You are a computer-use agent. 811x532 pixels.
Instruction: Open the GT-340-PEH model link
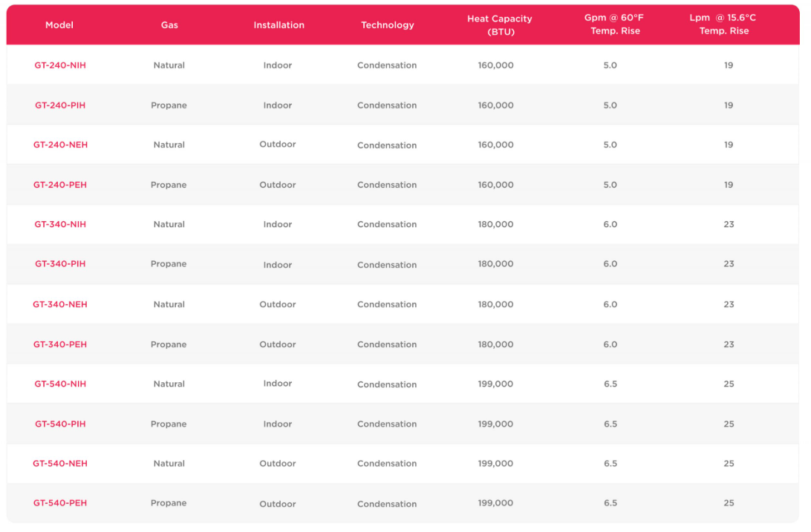point(60,344)
